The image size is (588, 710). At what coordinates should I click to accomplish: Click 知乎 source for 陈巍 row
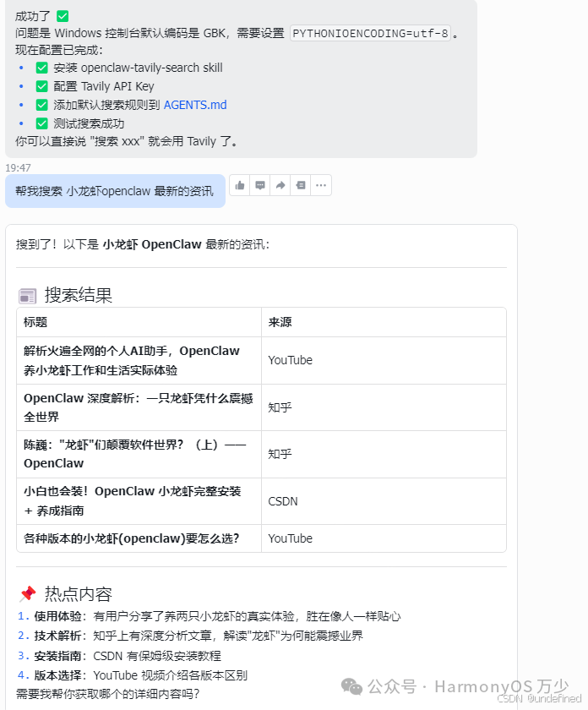click(280, 454)
